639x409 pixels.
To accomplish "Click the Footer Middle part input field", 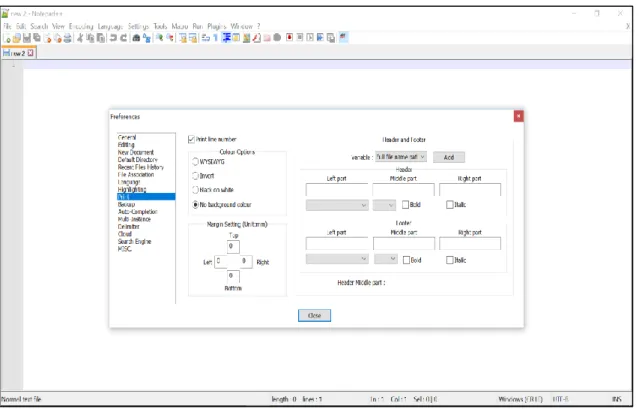I will point(404,244).
